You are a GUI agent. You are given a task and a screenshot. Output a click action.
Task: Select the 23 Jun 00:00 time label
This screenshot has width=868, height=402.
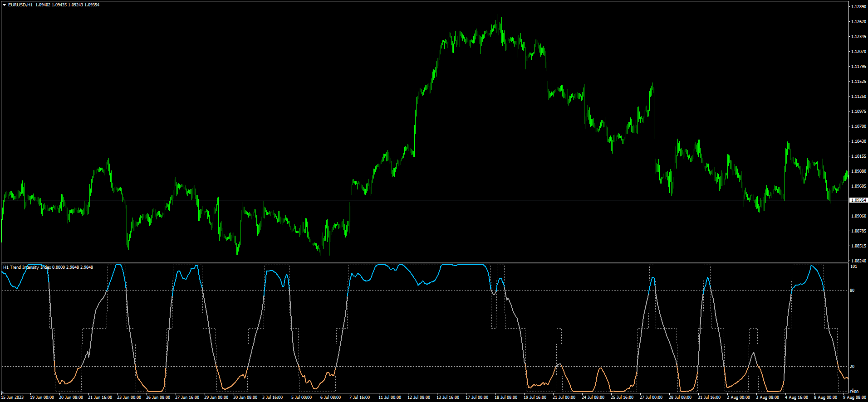pos(129,397)
